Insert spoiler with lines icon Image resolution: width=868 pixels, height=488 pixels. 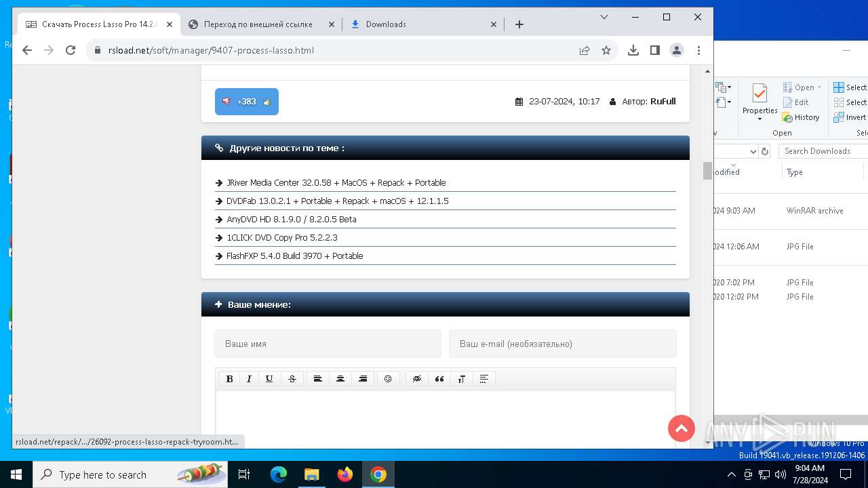pos(484,379)
